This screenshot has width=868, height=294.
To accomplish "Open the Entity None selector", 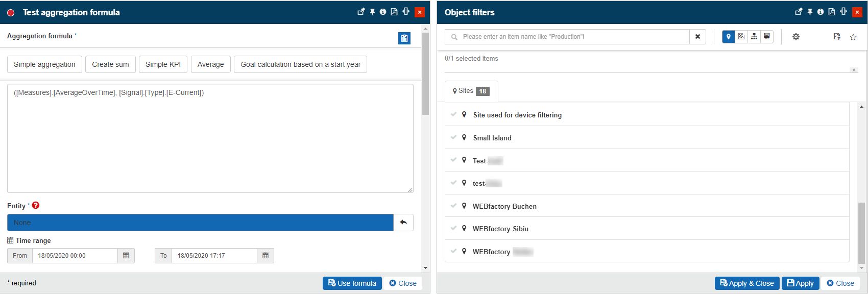I will (200, 223).
